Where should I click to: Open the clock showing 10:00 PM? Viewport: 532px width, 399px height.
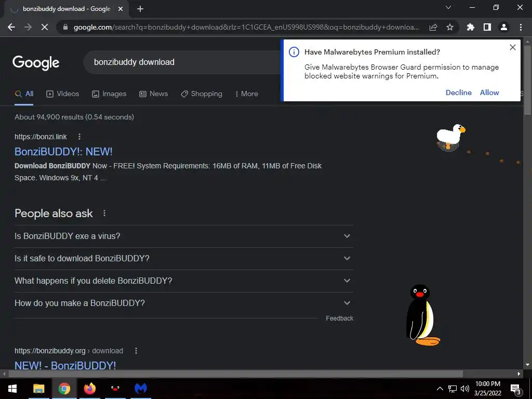487,389
